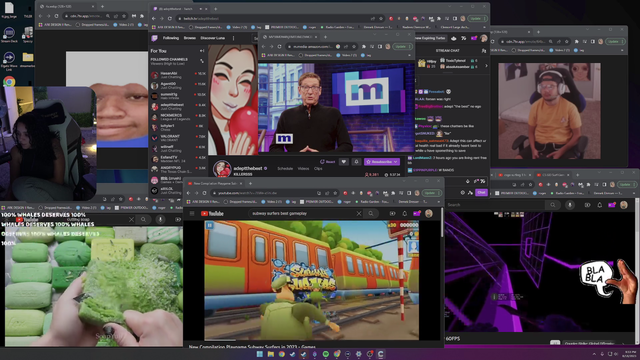Screen dimensions: 640x360
Task: Collapse the For You sidebar in Twitch
Action: [x=202, y=51]
